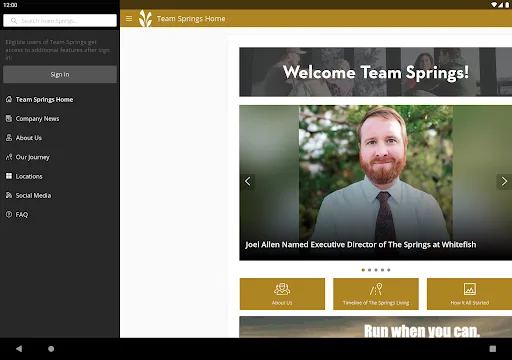Select the first carousel dot
The image size is (512, 360).
click(x=363, y=270)
